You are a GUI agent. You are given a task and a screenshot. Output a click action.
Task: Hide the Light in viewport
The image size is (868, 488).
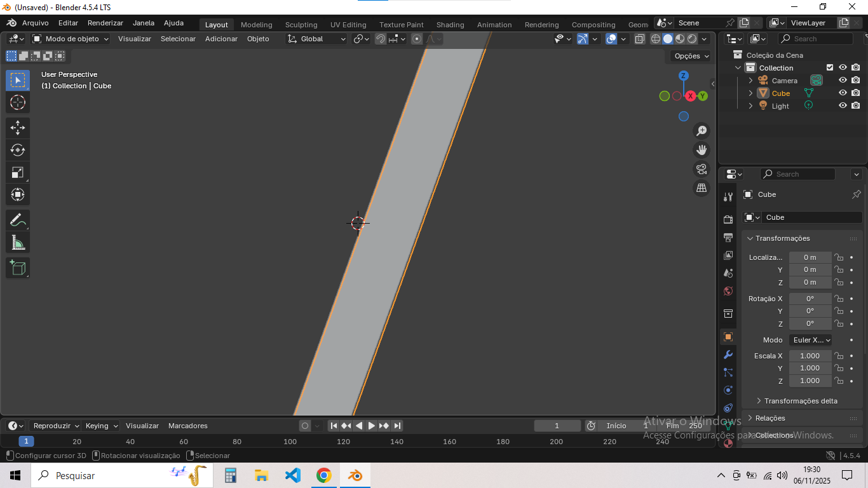pos(843,105)
